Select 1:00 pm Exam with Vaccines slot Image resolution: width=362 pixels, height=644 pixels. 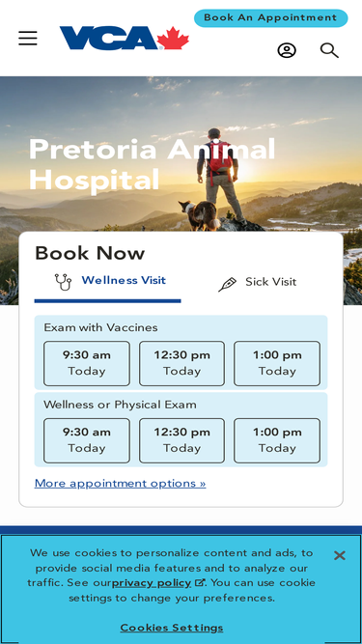pyautogui.click(x=277, y=363)
